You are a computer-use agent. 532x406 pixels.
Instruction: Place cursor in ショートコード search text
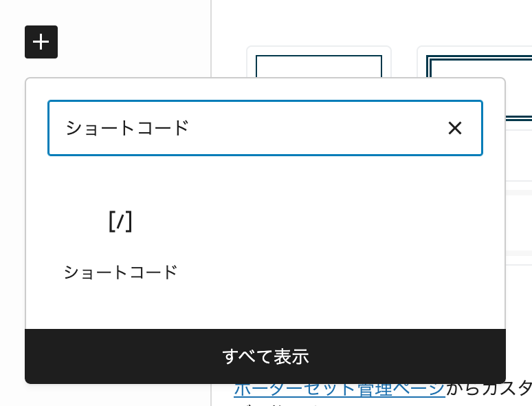pos(127,128)
